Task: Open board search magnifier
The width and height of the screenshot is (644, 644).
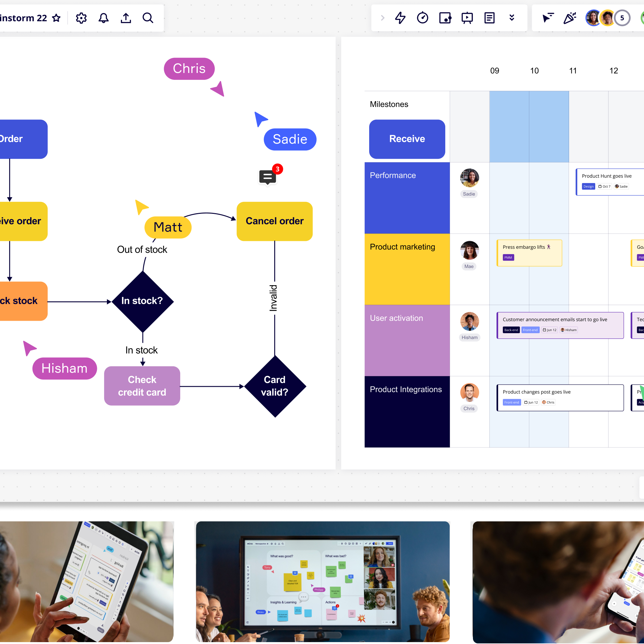Action: (x=148, y=18)
